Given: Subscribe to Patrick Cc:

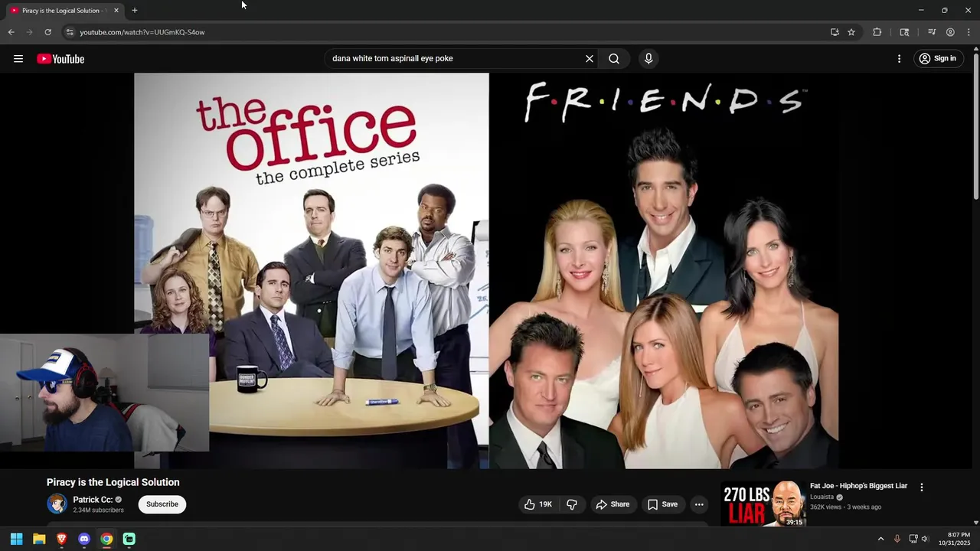Looking at the screenshot, I should tap(162, 504).
